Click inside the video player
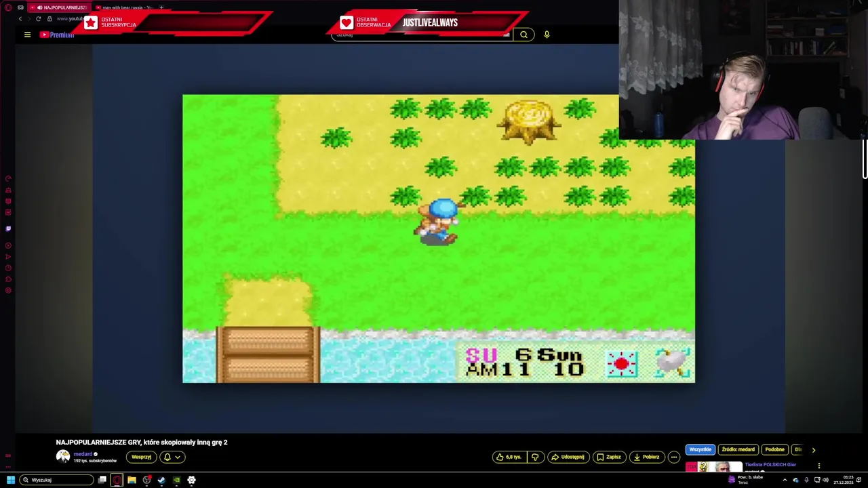The height and width of the screenshot is (488, 868). pos(438,239)
